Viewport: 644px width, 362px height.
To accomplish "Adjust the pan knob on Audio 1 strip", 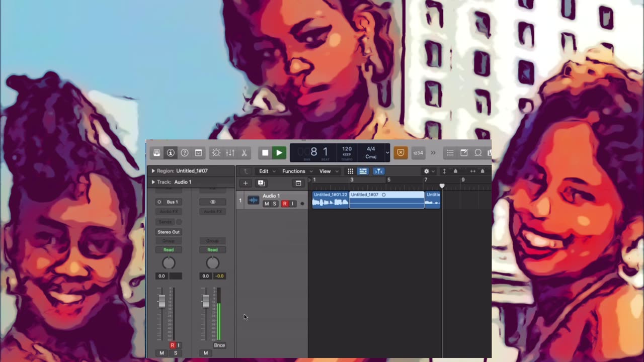I will 169,262.
